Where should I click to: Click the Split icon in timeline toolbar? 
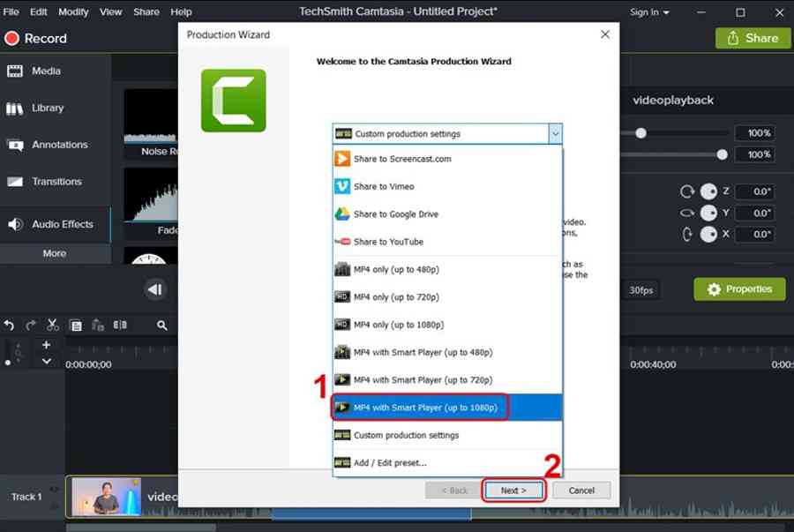(120, 325)
